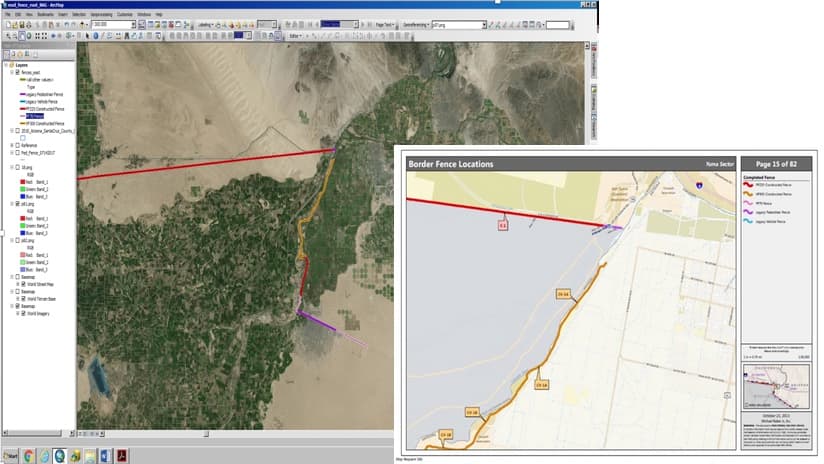
Task: Click PF225 Constructed Fence red symbol
Action: pyautogui.click(x=23, y=109)
